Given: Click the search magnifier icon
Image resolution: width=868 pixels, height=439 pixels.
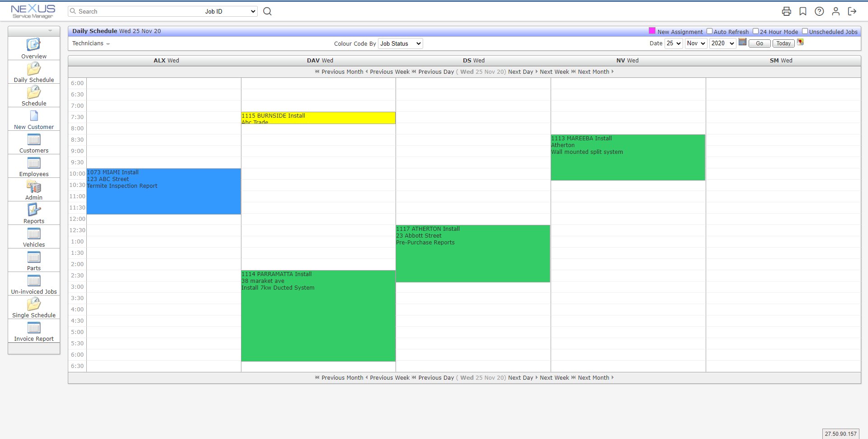Looking at the screenshot, I should (x=267, y=11).
